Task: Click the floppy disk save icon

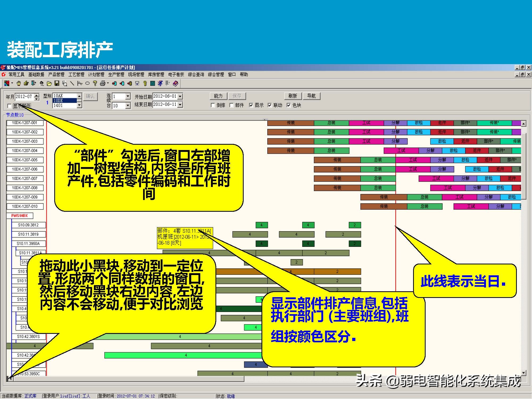Action: [x=57, y=84]
